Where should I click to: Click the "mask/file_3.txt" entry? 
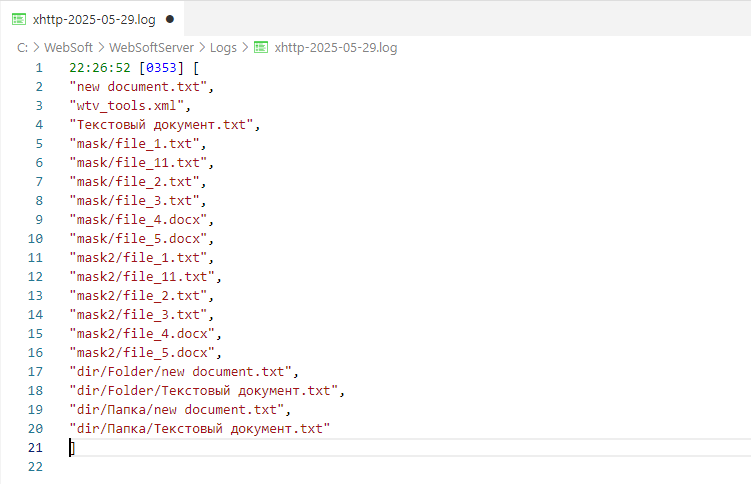(x=134, y=201)
